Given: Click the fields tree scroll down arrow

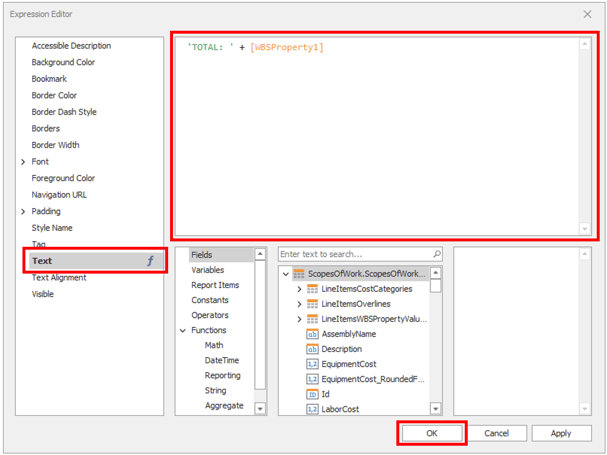Looking at the screenshot, I should point(436,408).
